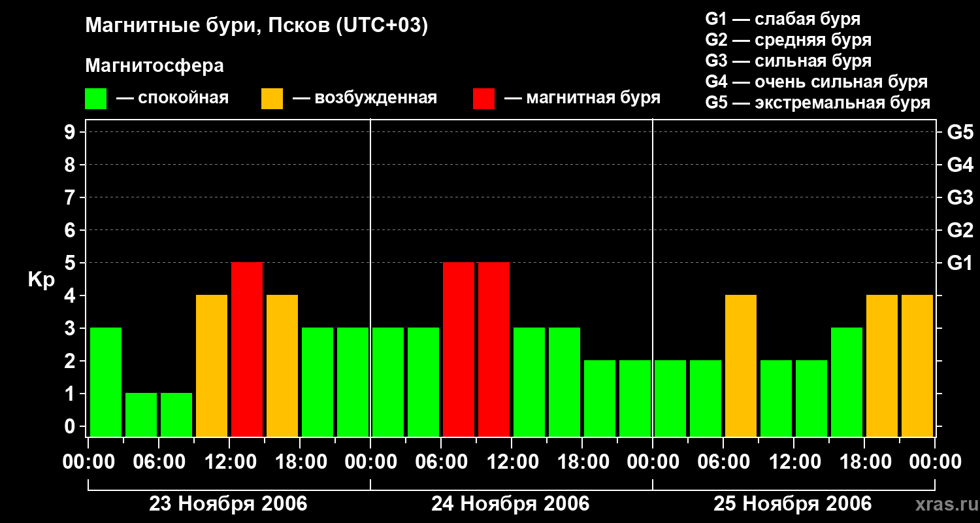The width and height of the screenshot is (980, 523).
Task: Click the G5 label on the right axis
Action: coord(960,132)
